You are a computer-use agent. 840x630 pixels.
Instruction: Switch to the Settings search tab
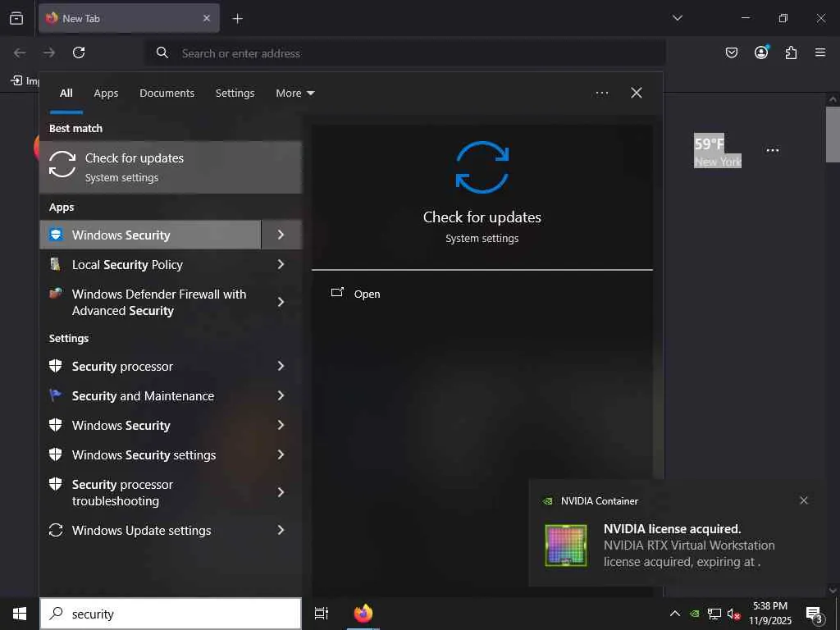[235, 94]
